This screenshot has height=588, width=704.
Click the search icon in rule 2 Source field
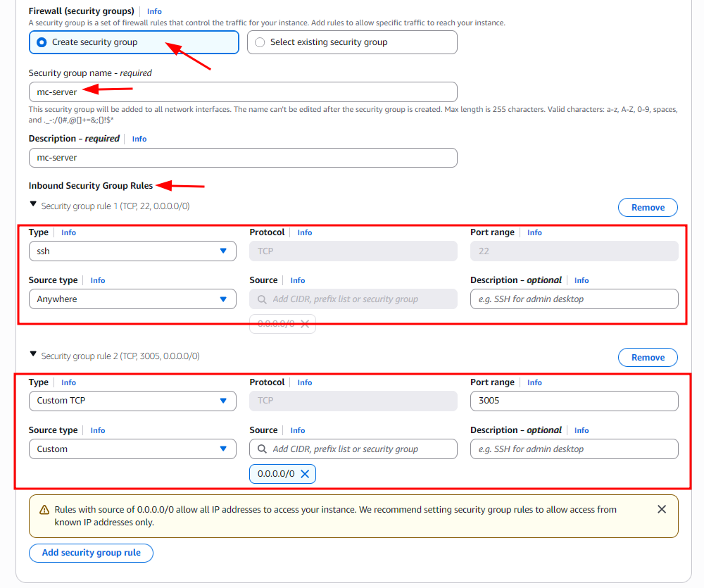pos(262,449)
